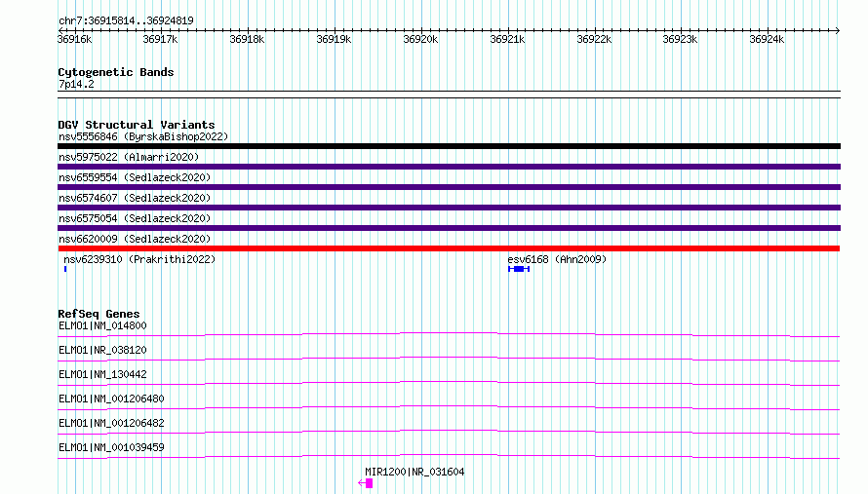868x494 pixels.
Task: Open ELMO1|NM_001206480 transcript label
Action: pos(111,399)
